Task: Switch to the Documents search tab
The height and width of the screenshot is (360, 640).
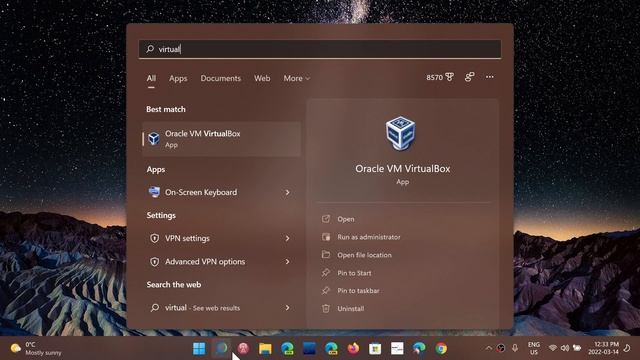Action: [220, 78]
